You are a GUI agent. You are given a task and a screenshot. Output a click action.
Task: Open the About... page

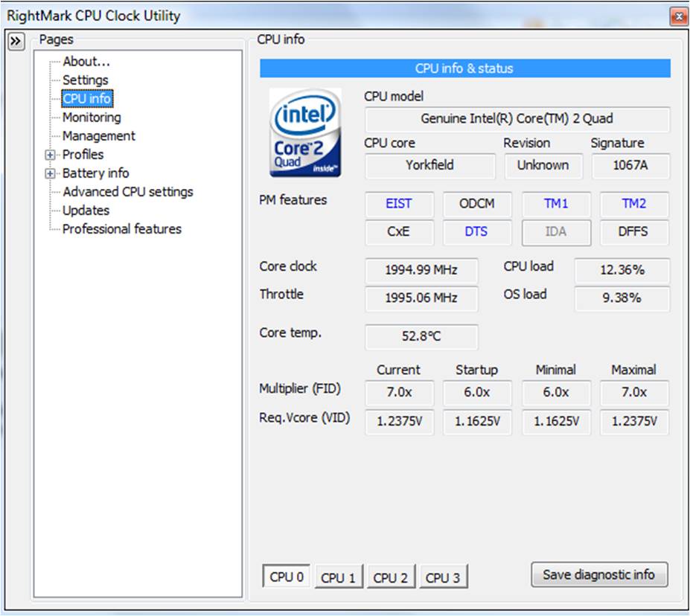tap(86, 61)
